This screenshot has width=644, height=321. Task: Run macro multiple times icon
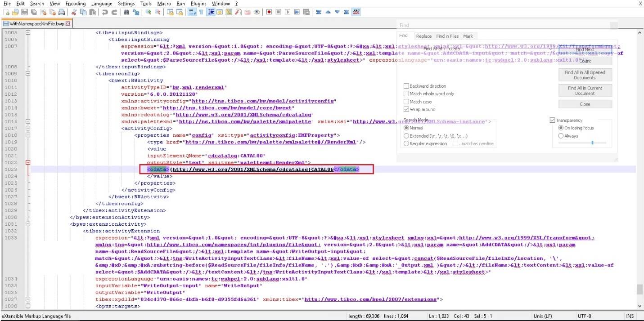[x=297, y=12]
